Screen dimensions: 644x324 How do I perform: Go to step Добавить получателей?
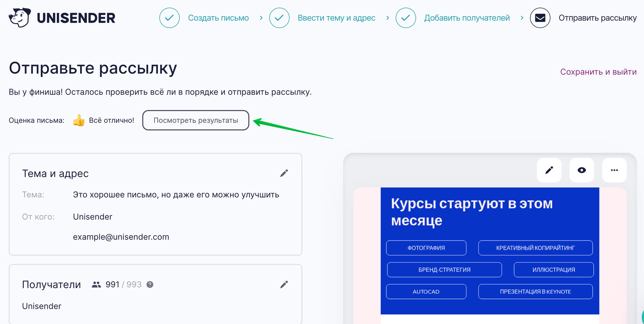point(467,18)
